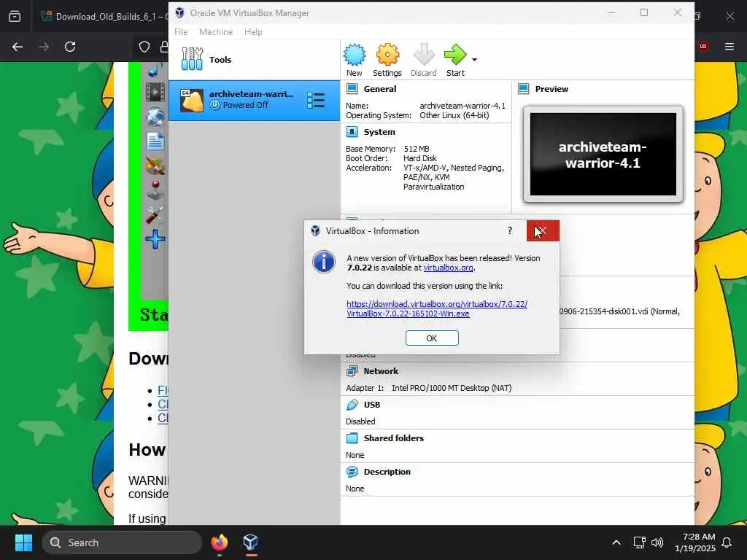Viewport: 747px width, 560px height.
Task: Click the blue information icon in dialog
Action: pyautogui.click(x=324, y=262)
